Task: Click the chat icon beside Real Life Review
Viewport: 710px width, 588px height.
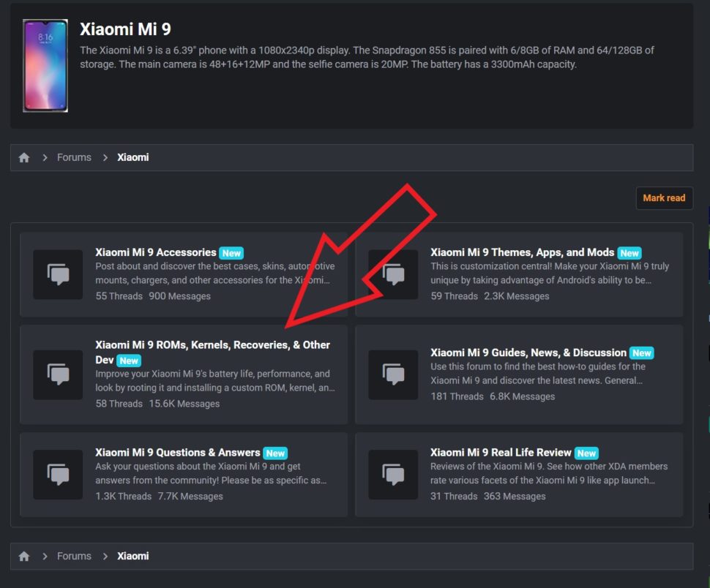Action: point(393,474)
